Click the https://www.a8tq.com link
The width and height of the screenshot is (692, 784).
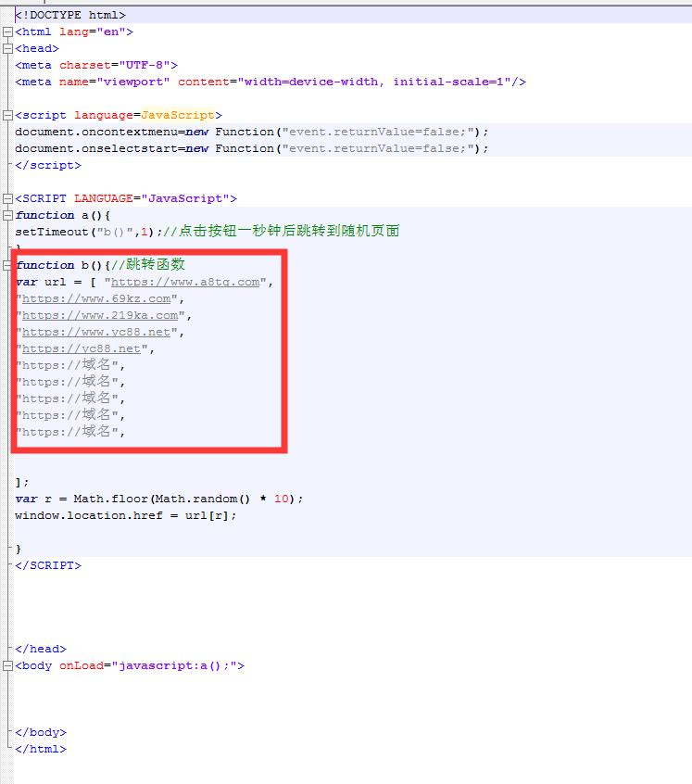click(185, 282)
